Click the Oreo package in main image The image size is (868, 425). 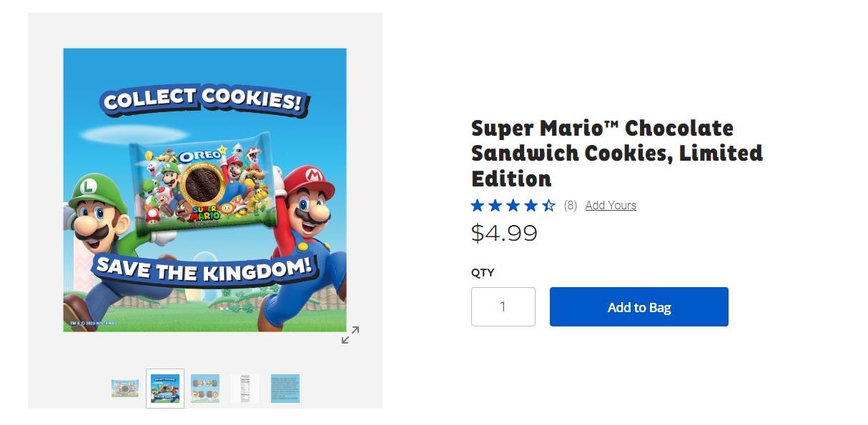202,184
